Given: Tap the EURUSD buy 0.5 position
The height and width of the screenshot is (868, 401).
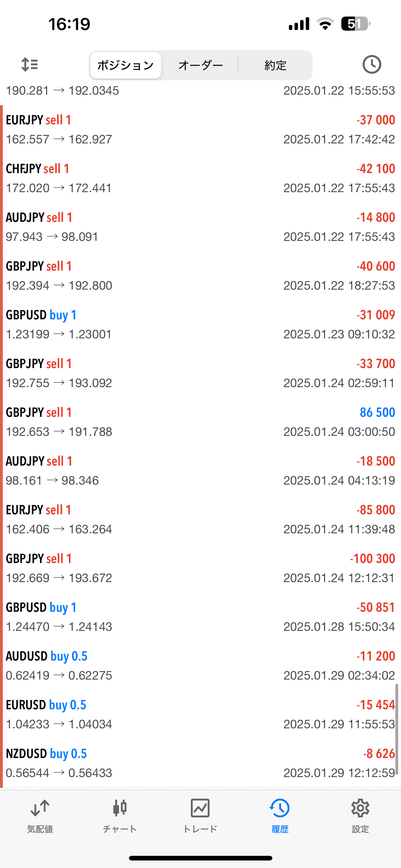Looking at the screenshot, I should pyautogui.click(x=200, y=714).
